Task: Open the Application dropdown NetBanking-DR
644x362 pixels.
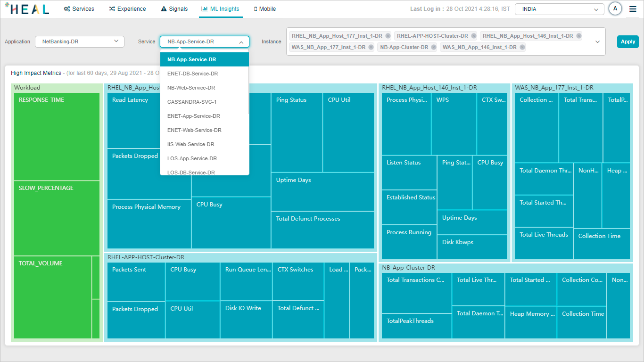Action: pyautogui.click(x=79, y=41)
